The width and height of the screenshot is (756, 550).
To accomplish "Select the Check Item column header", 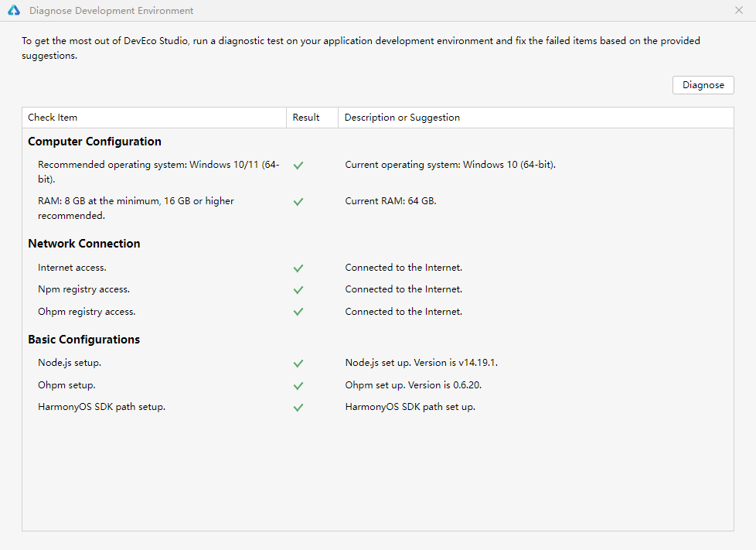I will [155, 118].
